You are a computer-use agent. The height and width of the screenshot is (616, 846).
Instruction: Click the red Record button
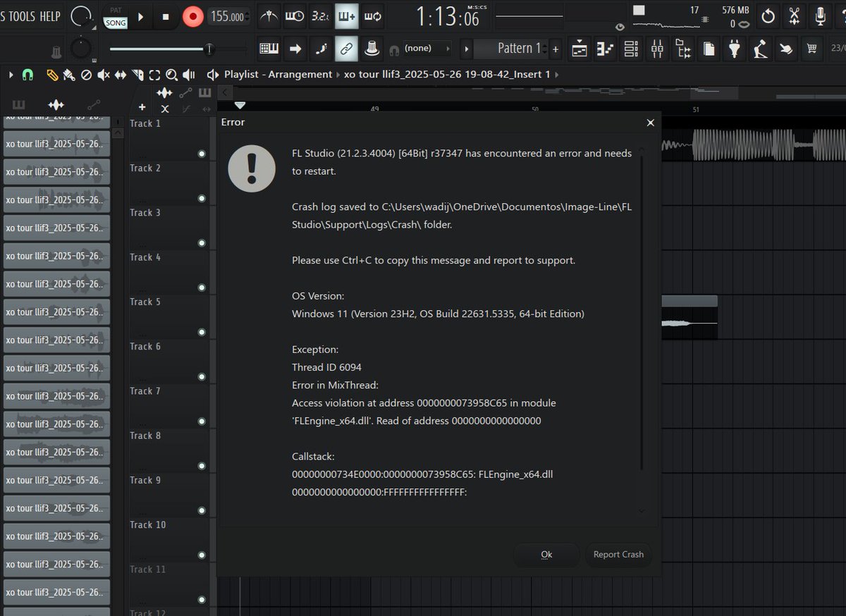192,16
